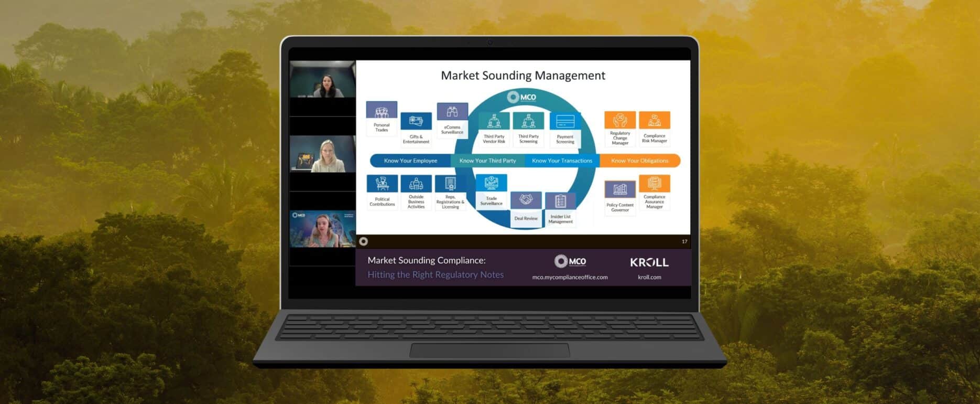This screenshot has width=980, height=404.
Task: Select the Insider List Management icon
Action: click(561, 201)
